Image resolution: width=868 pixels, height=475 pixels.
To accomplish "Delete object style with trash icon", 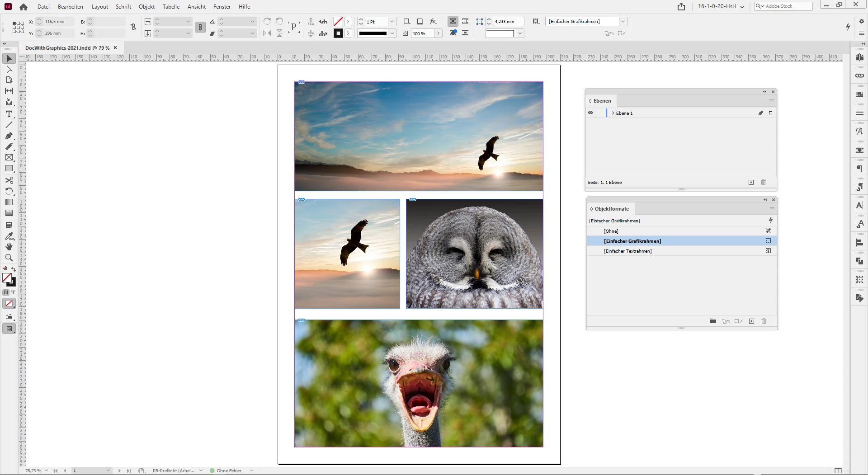I will [x=764, y=321].
